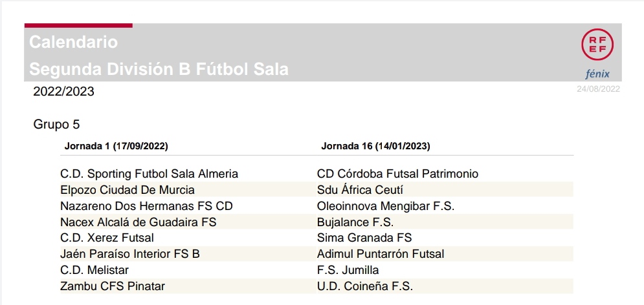Click the RFEF circular logo
The image size is (644, 305).
(597, 45)
